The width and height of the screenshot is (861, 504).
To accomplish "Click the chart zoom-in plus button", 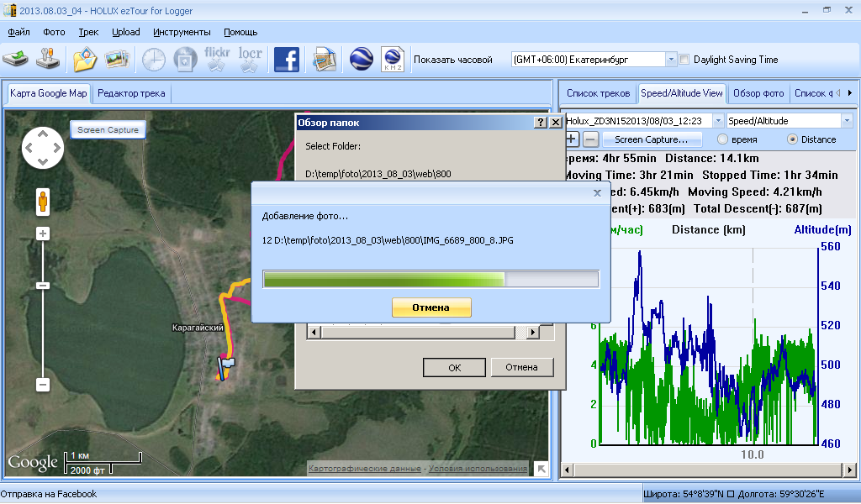I will point(571,139).
